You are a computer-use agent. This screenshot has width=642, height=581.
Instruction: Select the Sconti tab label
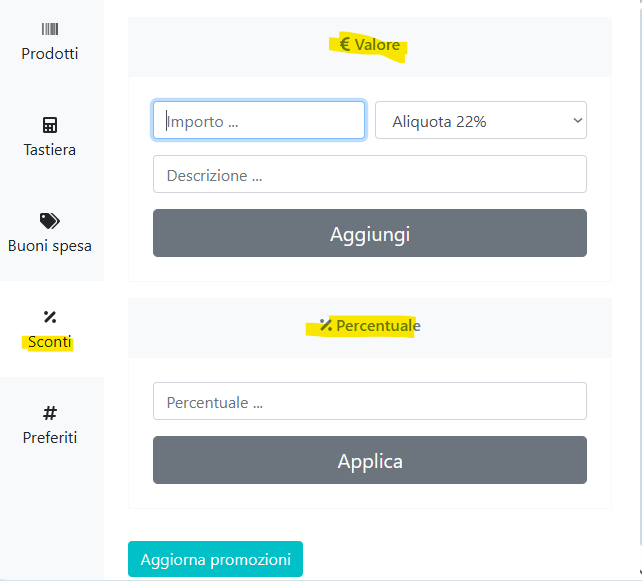point(50,342)
